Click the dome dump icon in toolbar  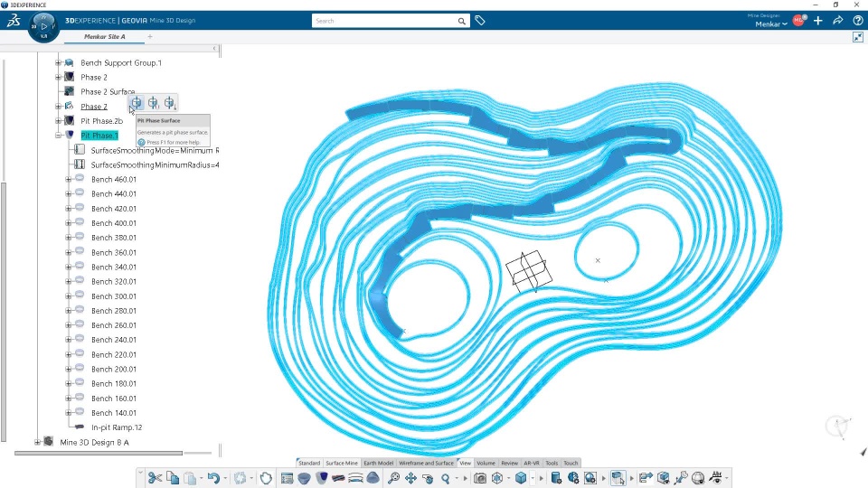click(373, 478)
